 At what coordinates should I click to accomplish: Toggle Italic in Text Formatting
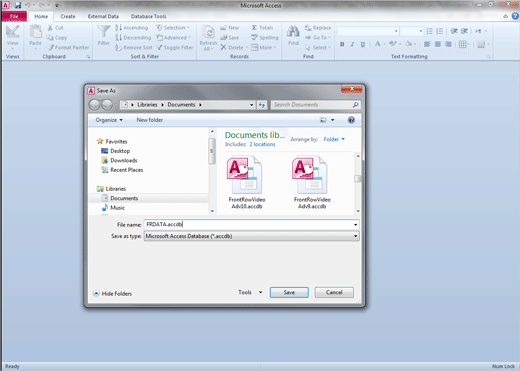click(x=352, y=44)
